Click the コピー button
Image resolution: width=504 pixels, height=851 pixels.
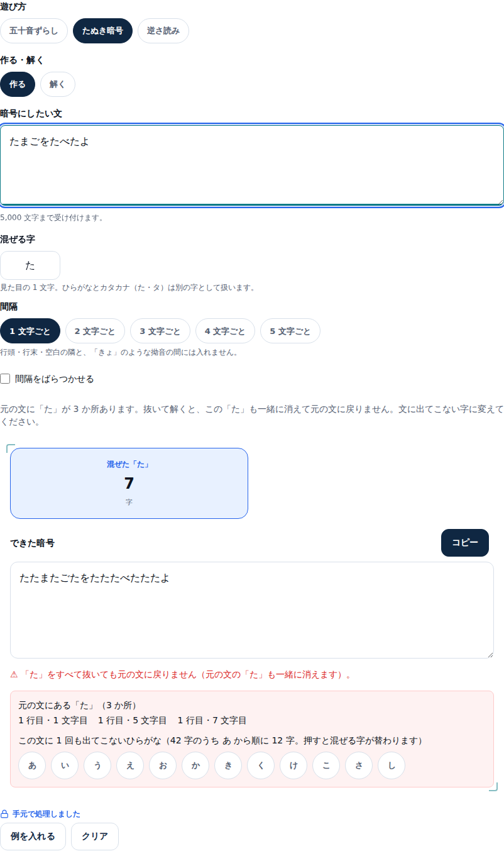point(465,543)
